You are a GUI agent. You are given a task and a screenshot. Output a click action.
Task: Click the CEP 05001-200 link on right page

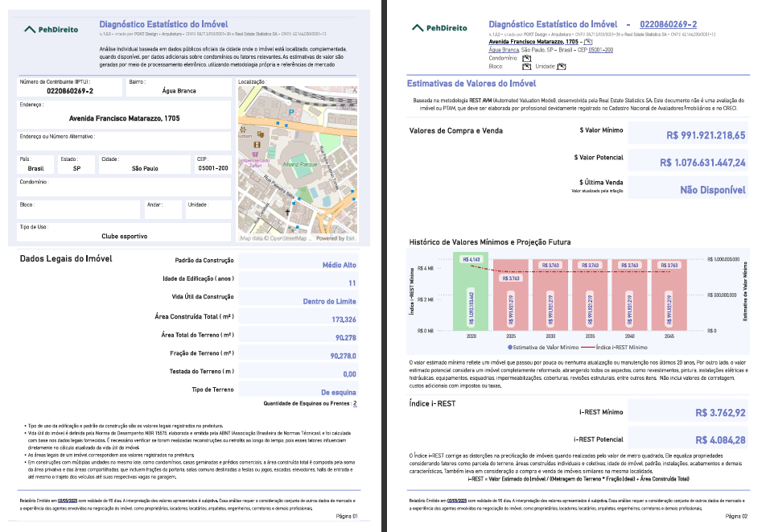point(600,50)
